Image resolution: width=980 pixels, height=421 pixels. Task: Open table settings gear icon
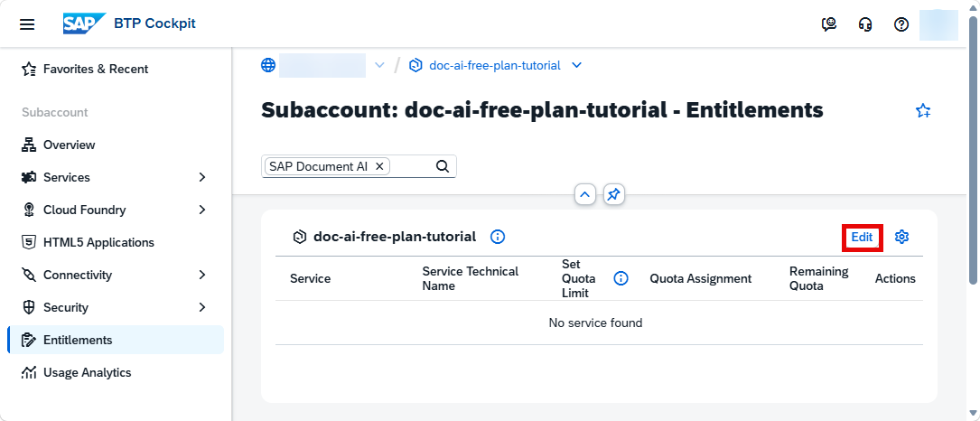pos(901,237)
